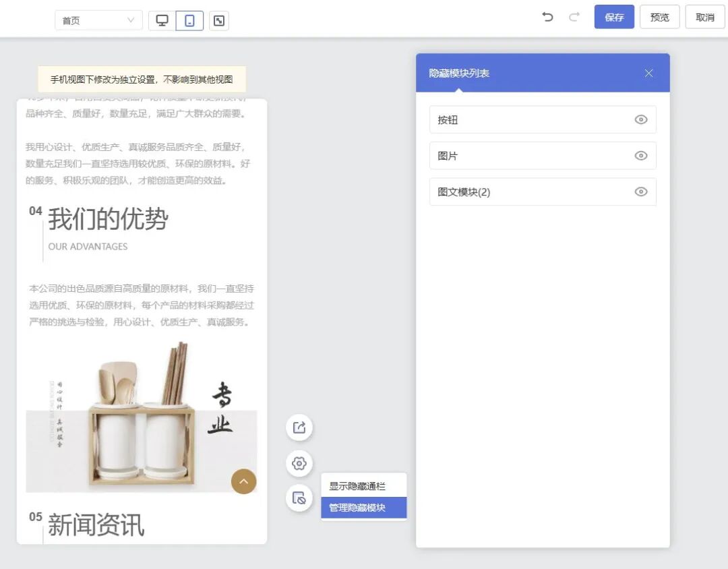Choose 管理隐藏模块 menu entry

pyautogui.click(x=363, y=508)
